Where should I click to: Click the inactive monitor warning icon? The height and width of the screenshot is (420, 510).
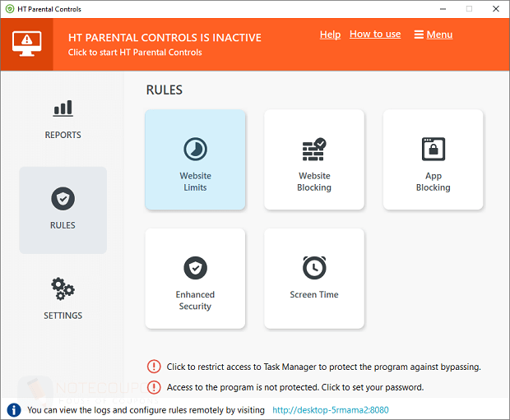click(26, 44)
